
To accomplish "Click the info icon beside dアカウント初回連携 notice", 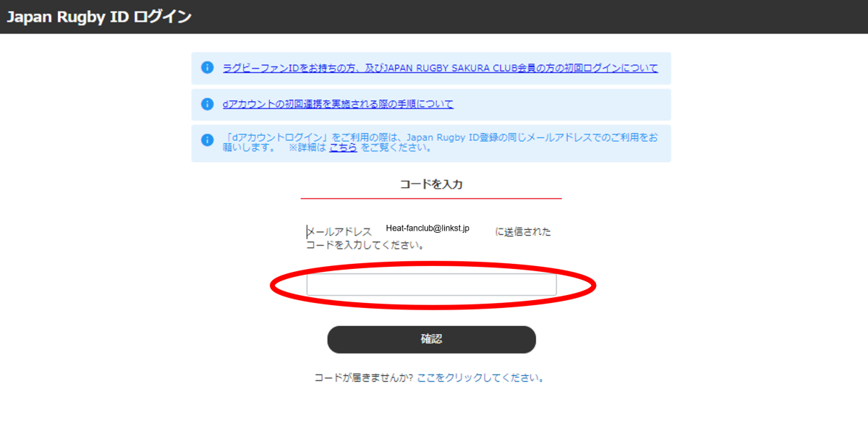I will [208, 104].
